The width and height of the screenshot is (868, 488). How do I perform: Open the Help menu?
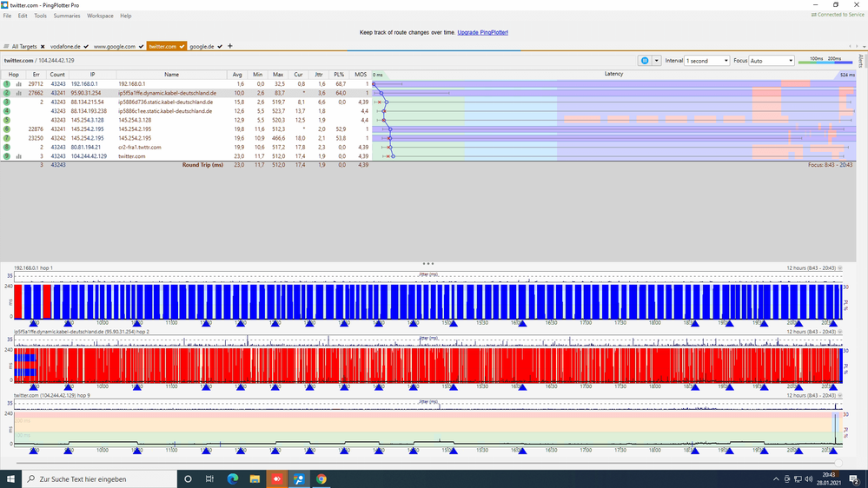coord(126,16)
